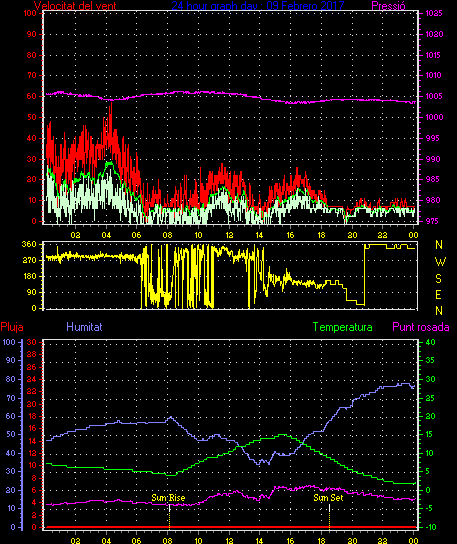The image size is (457, 544).
Task: Click the green 'Temperatura' legend label
Action: (342, 327)
